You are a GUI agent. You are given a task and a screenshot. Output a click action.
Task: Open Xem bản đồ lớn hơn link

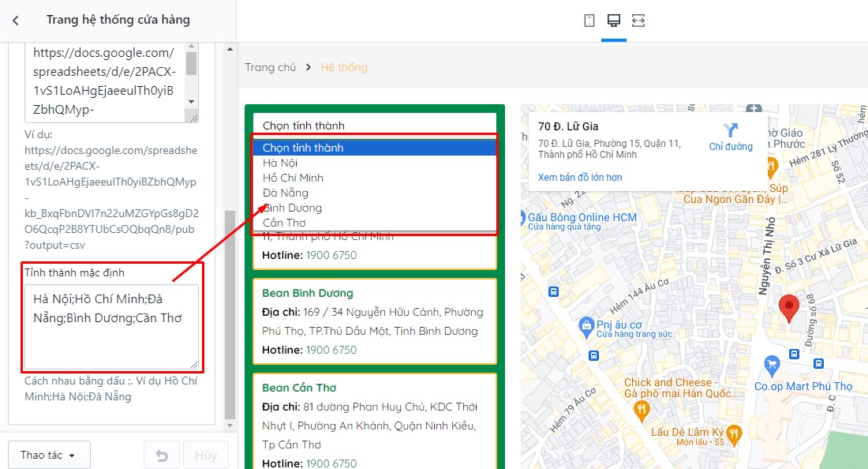[580, 177]
